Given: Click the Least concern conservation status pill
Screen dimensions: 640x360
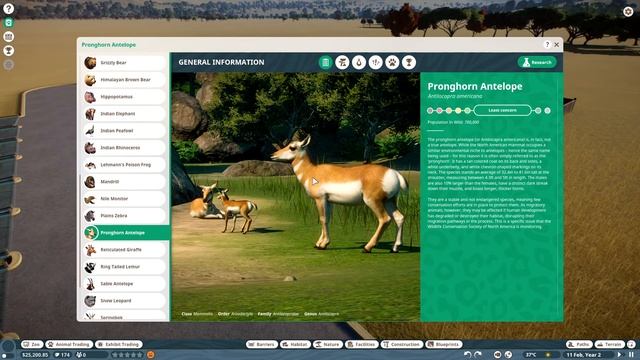Looking at the screenshot, I should tap(502, 110).
